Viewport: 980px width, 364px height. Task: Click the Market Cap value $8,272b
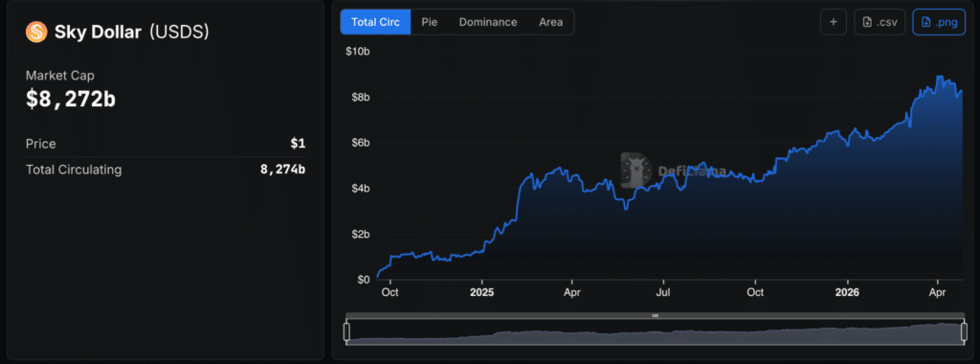click(x=71, y=99)
